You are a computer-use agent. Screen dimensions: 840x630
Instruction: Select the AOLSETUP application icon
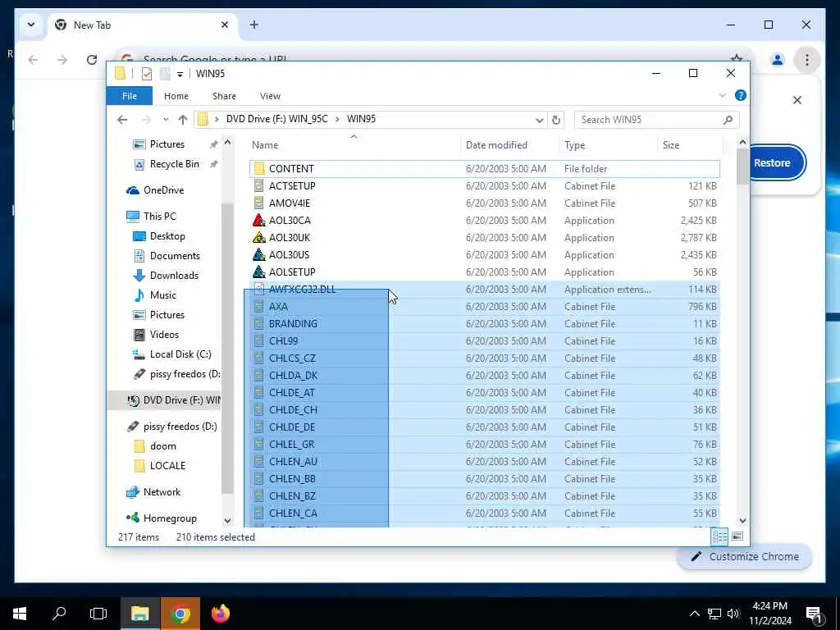click(x=259, y=272)
